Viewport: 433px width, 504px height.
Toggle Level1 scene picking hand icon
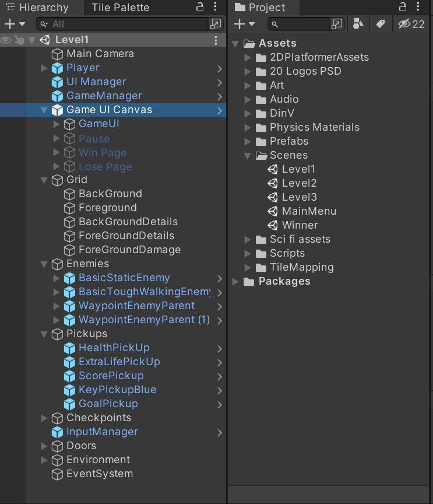pos(19,40)
